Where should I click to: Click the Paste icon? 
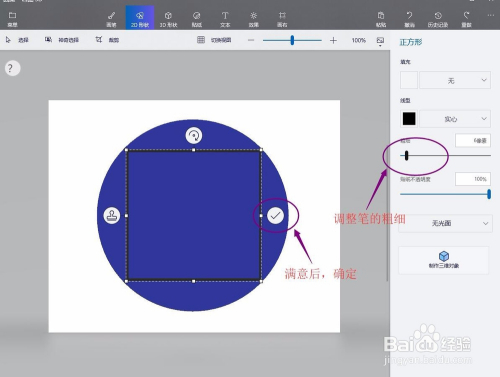pyautogui.click(x=381, y=19)
